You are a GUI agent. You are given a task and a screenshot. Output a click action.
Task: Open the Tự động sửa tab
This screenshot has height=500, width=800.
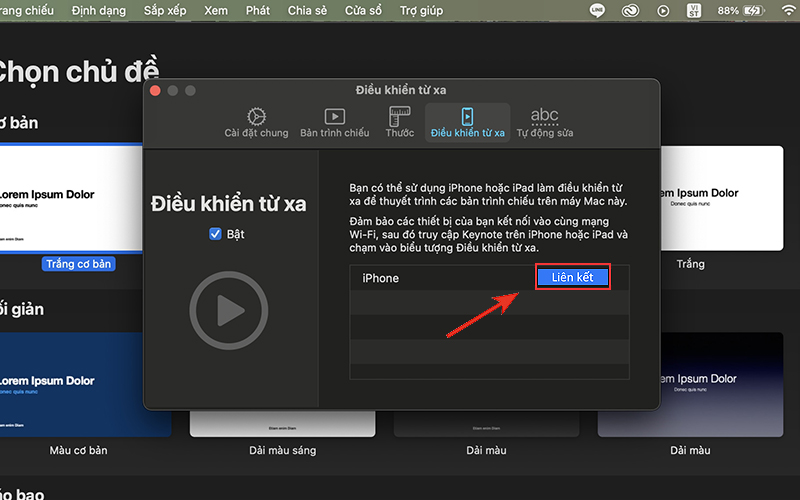544,123
